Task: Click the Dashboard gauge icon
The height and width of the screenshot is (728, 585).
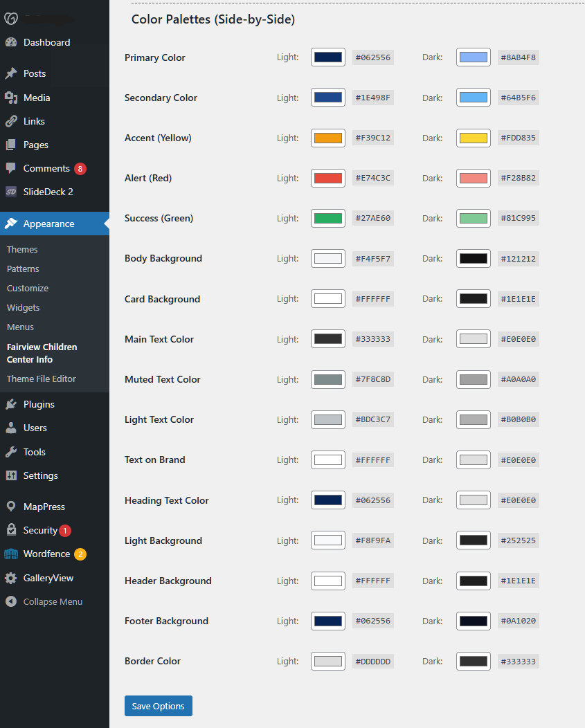Action: (x=12, y=42)
